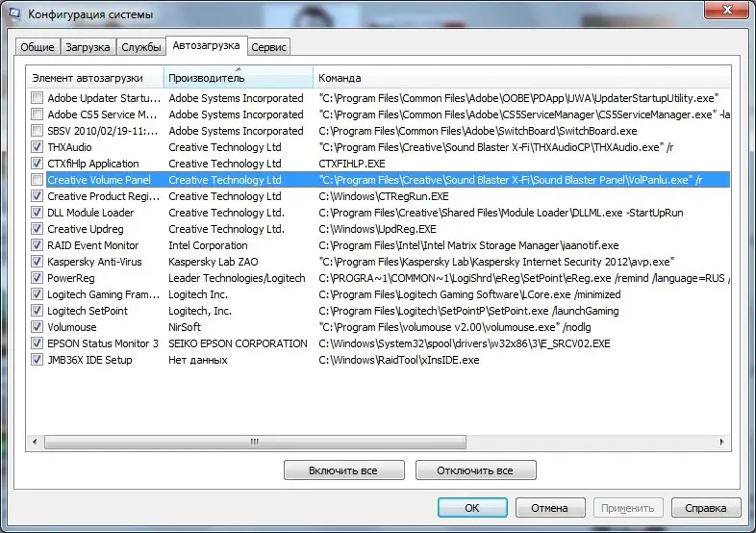Enable the Adobe CS5 Service Manager checkbox

point(38,114)
